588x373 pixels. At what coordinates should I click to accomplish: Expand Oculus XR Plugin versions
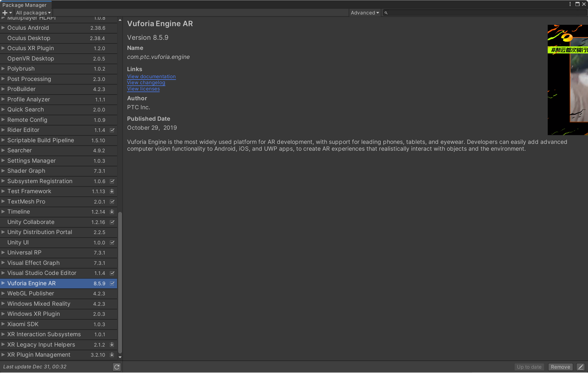pos(3,48)
